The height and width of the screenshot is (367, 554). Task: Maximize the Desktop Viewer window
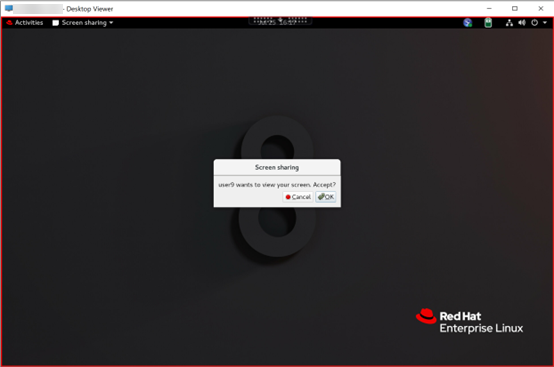click(x=515, y=8)
